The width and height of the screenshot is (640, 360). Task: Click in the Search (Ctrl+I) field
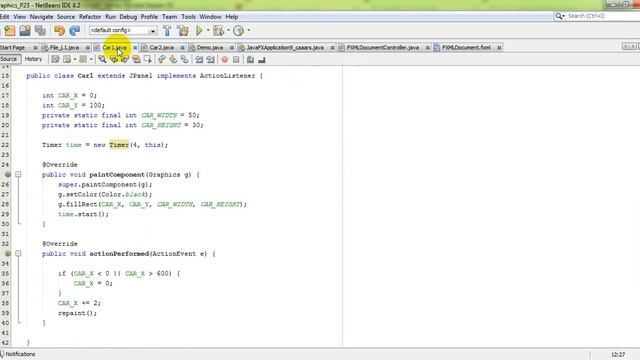pyautogui.click(x=603, y=16)
